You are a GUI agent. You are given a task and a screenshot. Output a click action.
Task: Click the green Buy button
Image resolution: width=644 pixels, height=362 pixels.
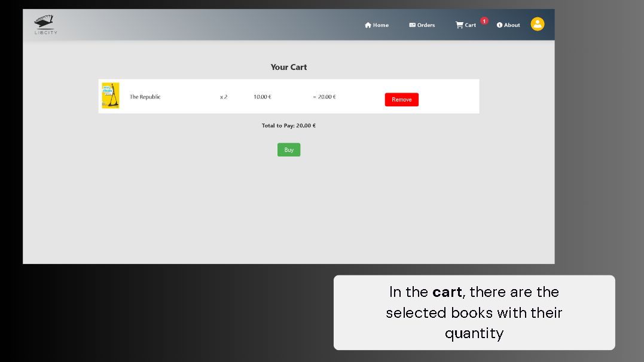pyautogui.click(x=289, y=150)
